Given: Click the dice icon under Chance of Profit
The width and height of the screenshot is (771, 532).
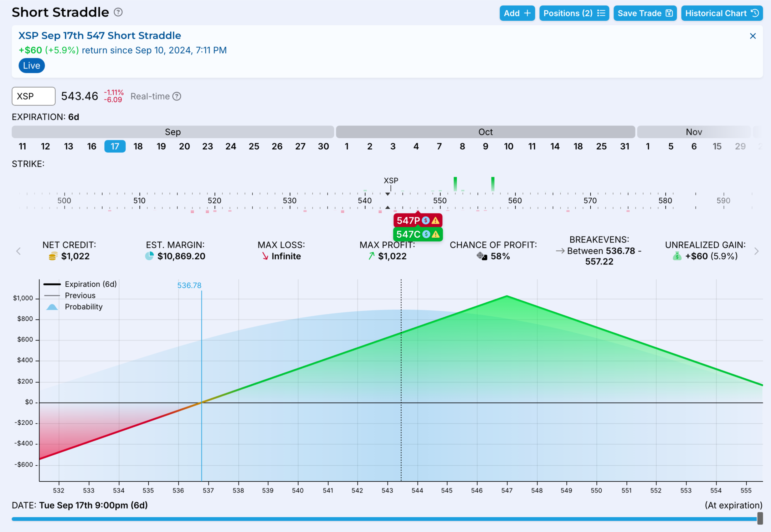Looking at the screenshot, I should (482, 256).
